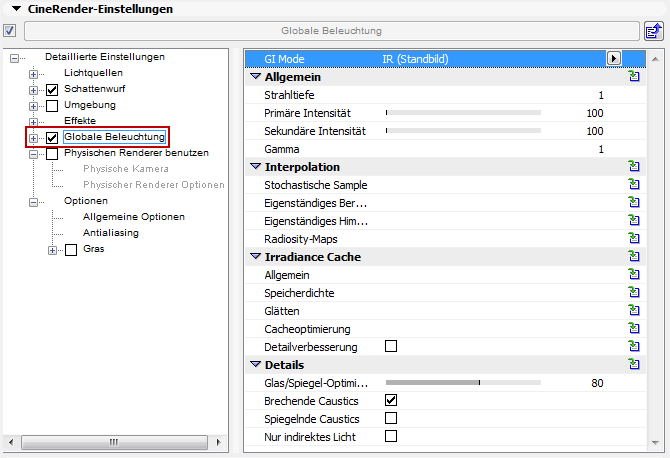The image size is (670, 458).
Task: Collapse Detaillierte Einstellungen tree node
Action: coord(15,58)
